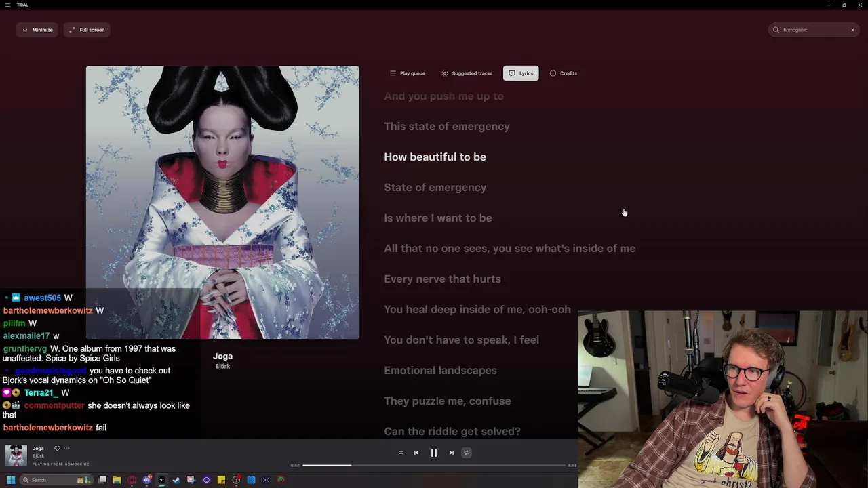The width and height of the screenshot is (868, 488).
Task: Open the TIDAL taskbar icon
Action: [x=161, y=480]
